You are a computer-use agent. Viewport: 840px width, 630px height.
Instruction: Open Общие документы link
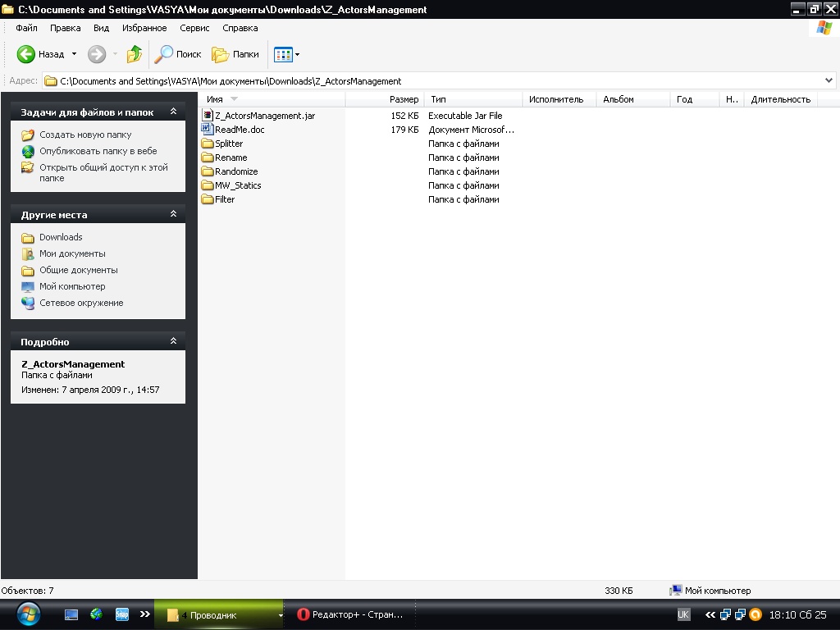click(79, 270)
